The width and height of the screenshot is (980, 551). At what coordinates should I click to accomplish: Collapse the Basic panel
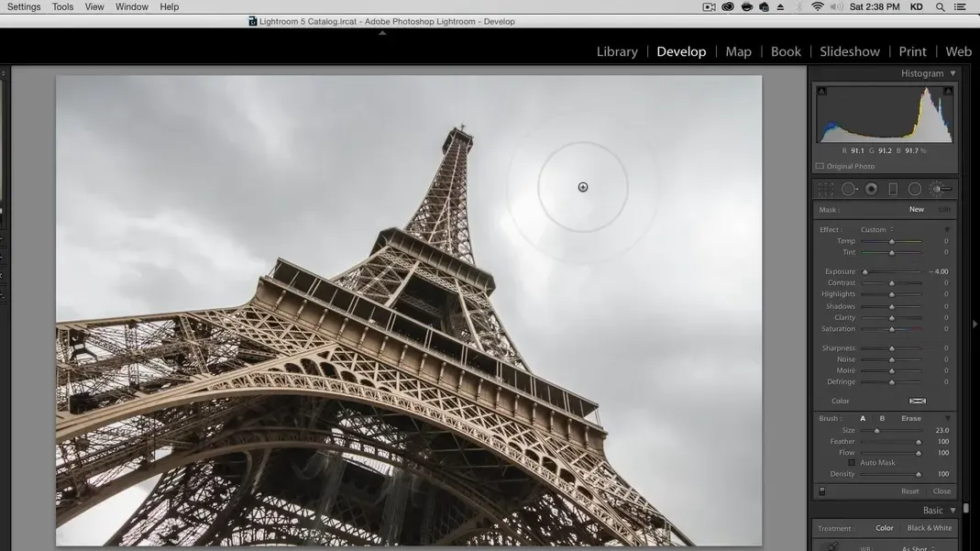tap(952, 511)
